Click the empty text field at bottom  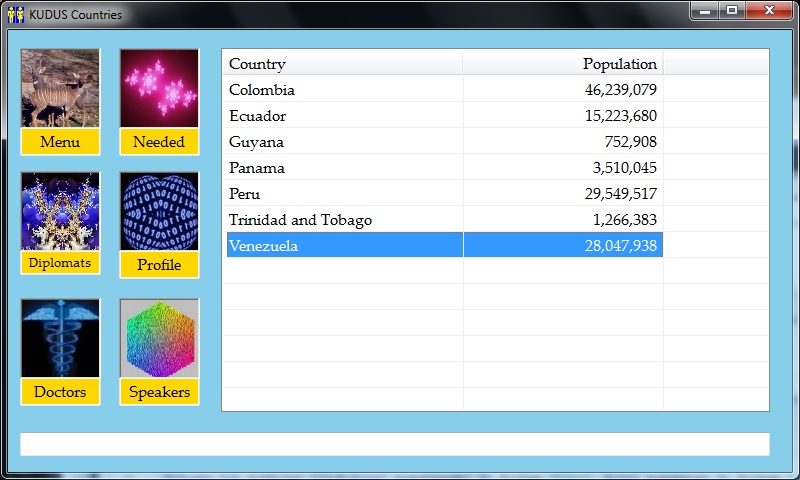pyautogui.click(x=394, y=444)
